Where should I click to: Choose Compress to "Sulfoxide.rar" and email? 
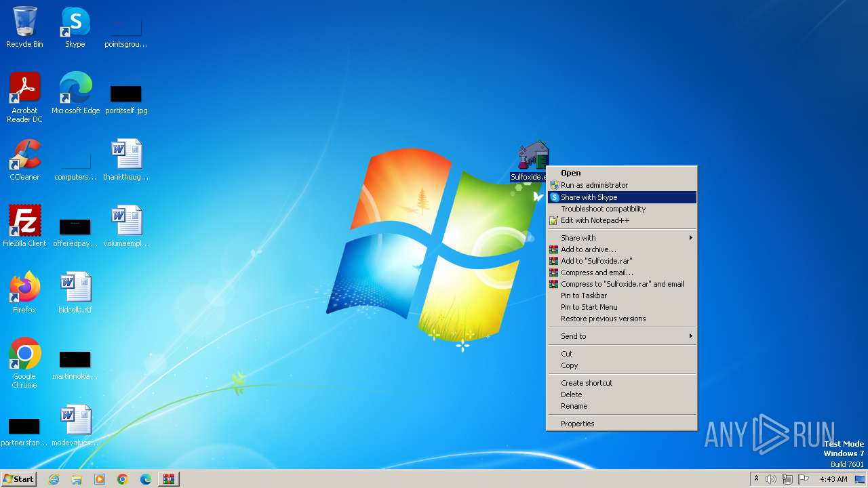(622, 284)
